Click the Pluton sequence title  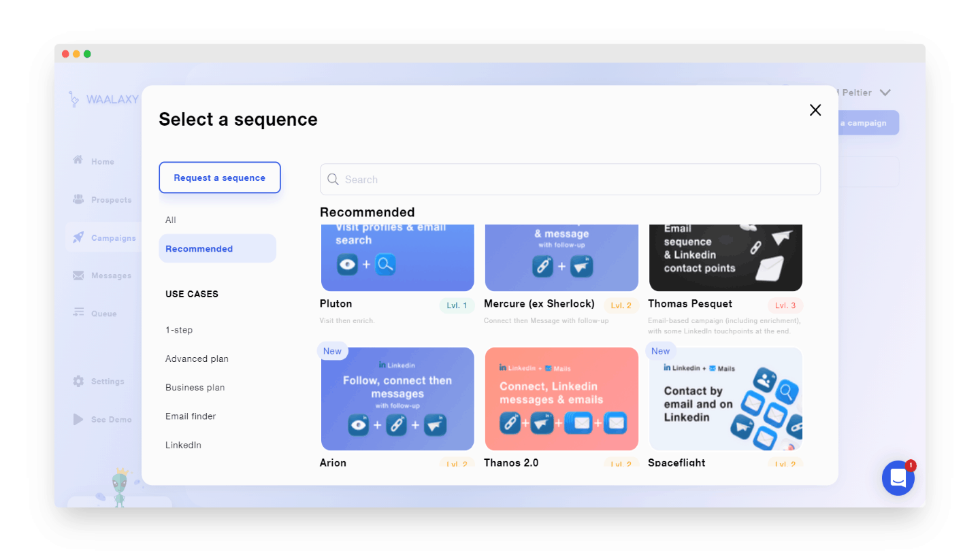click(x=336, y=303)
